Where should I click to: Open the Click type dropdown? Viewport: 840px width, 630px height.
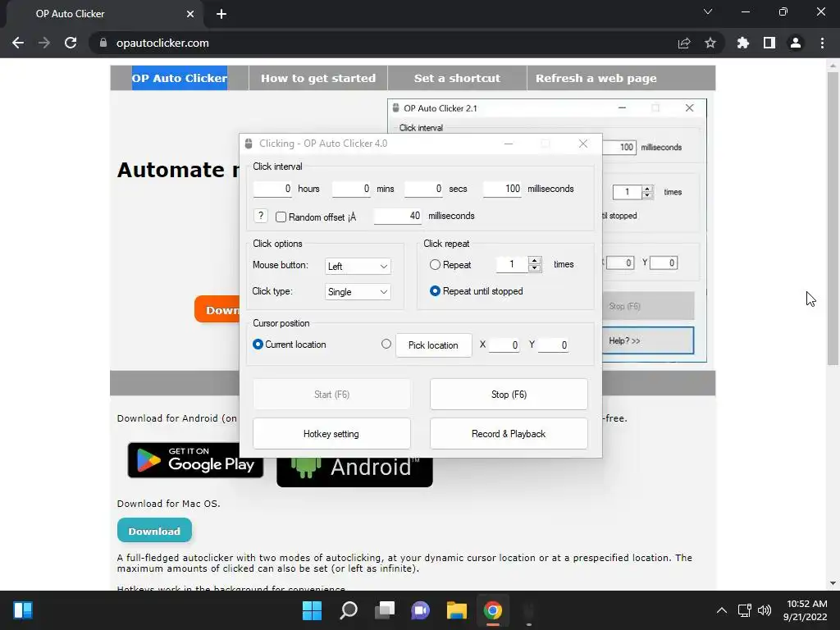click(358, 292)
